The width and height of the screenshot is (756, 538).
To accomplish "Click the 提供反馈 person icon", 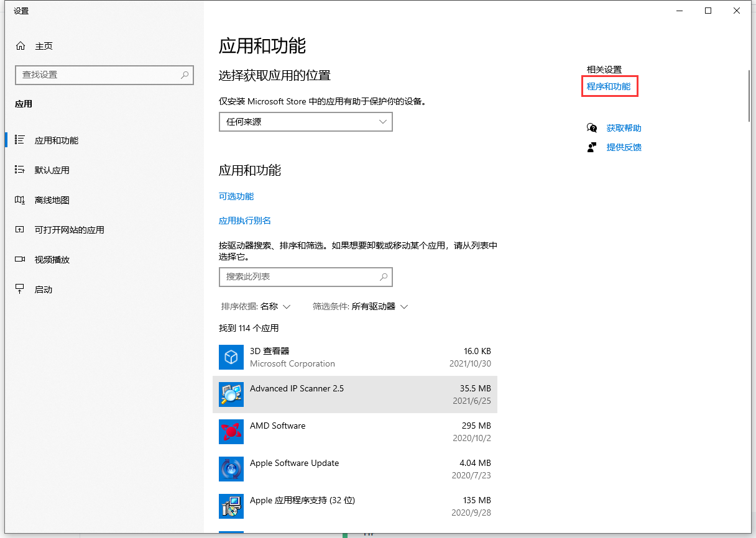I will (592, 147).
